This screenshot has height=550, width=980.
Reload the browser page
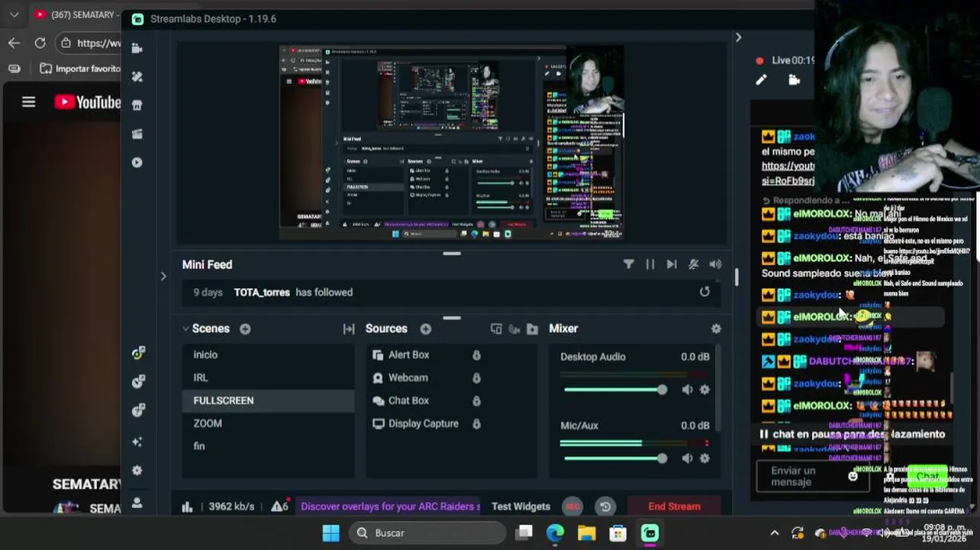(x=40, y=43)
